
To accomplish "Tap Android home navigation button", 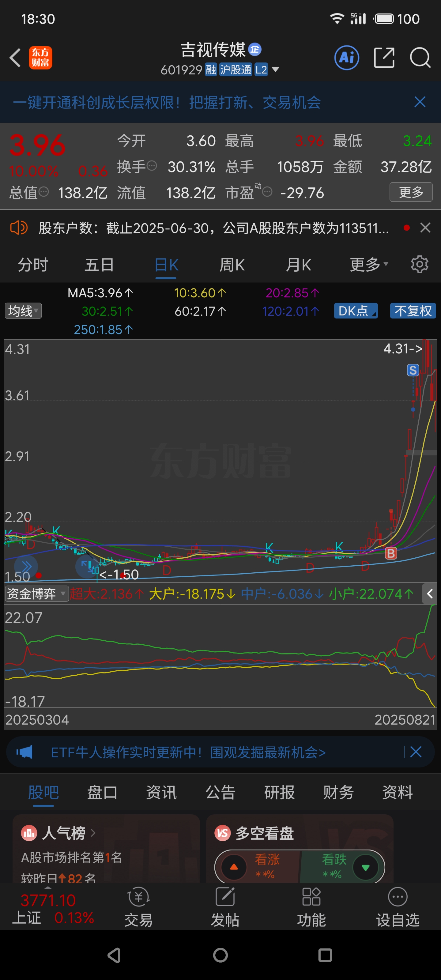I will pyautogui.click(x=220, y=955).
